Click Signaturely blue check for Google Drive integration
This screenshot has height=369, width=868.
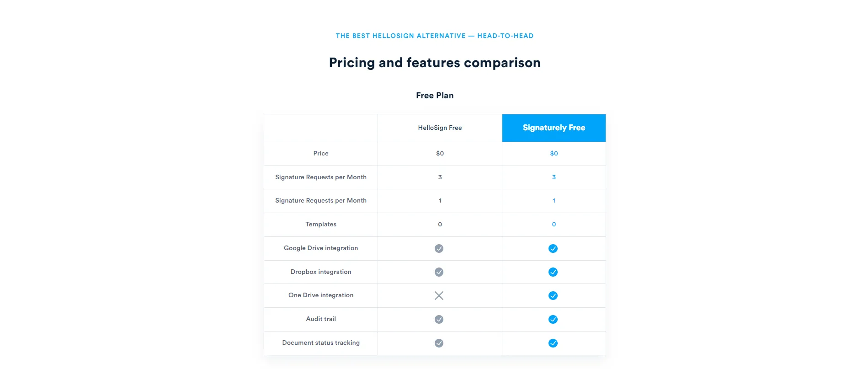(x=553, y=248)
